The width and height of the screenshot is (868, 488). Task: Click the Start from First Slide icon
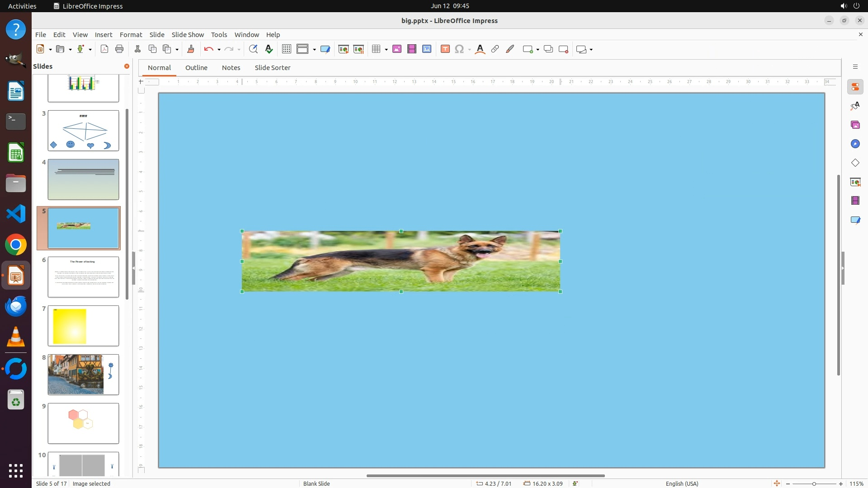(343, 49)
